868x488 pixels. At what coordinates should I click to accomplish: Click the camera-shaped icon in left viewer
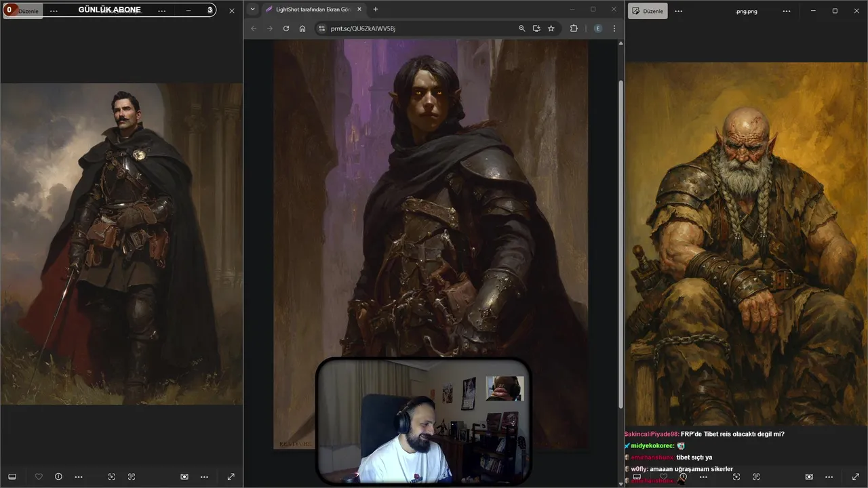(x=184, y=477)
